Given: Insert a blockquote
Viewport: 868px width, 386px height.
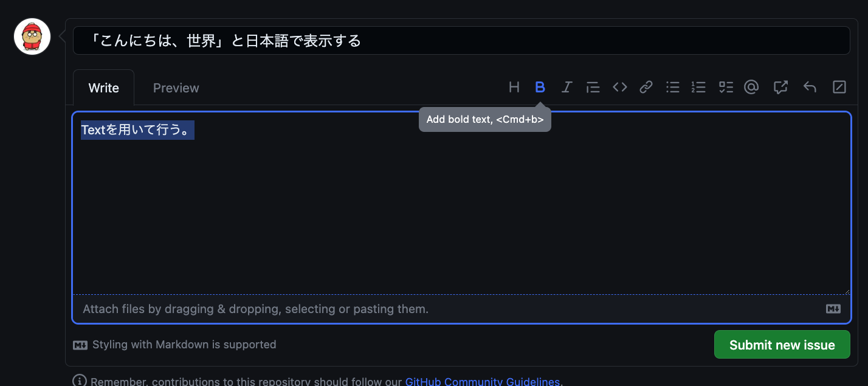Looking at the screenshot, I should tap(593, 87).
